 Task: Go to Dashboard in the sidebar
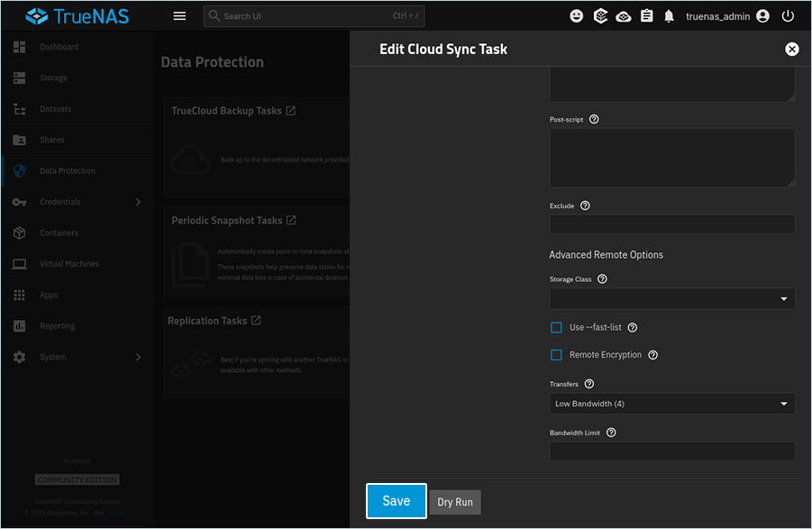click(59, 47)
